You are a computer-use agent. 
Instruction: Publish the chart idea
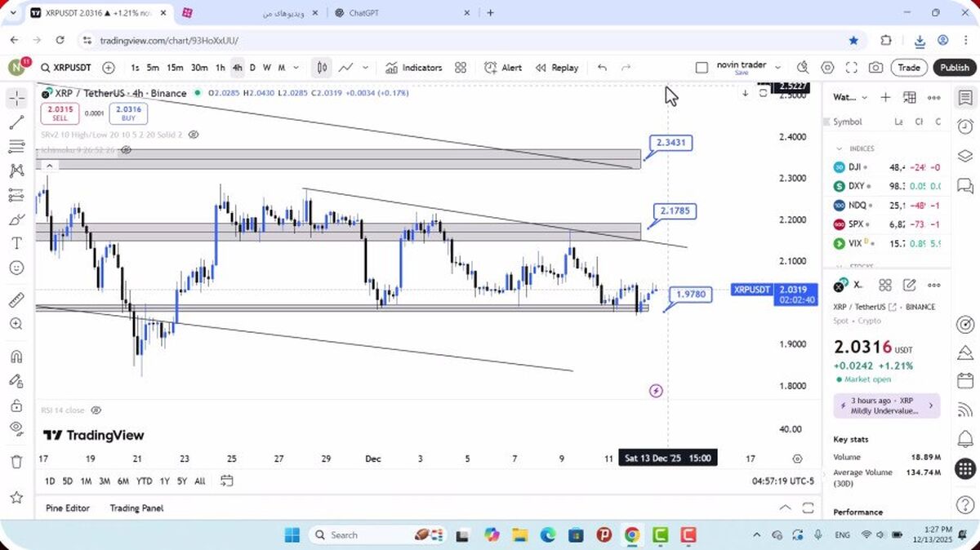pyautogui.click(x=954, y=68)
